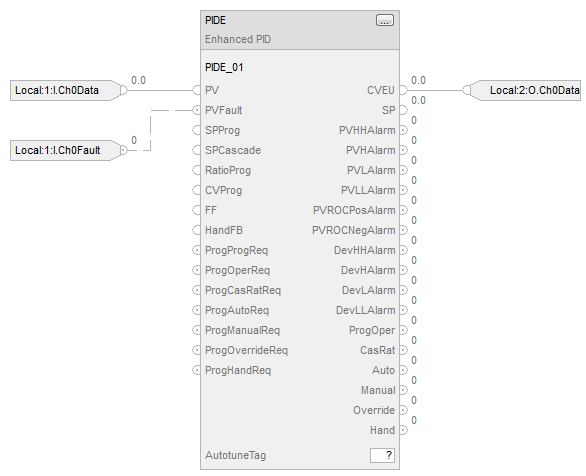
Task: Select the Local:1:I.Ch0Fault input reference
Action: point(65,150)
